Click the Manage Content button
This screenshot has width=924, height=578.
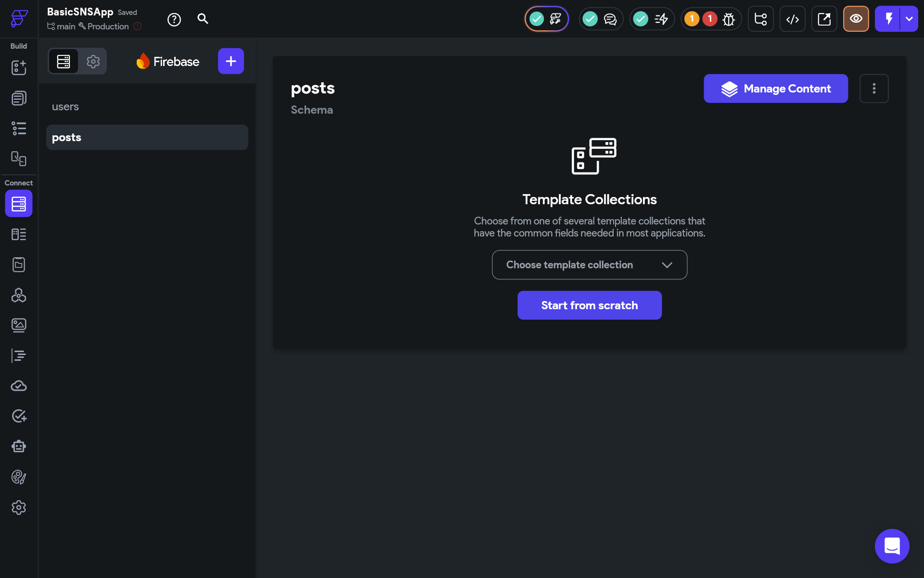pos(775,89)
